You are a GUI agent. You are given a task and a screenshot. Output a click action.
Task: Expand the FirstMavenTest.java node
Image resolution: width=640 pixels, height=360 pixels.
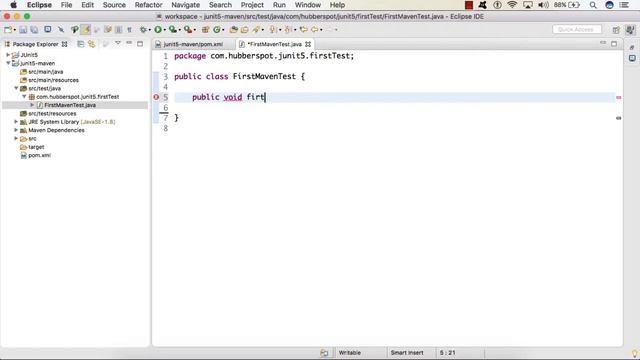tap(32, 105)
